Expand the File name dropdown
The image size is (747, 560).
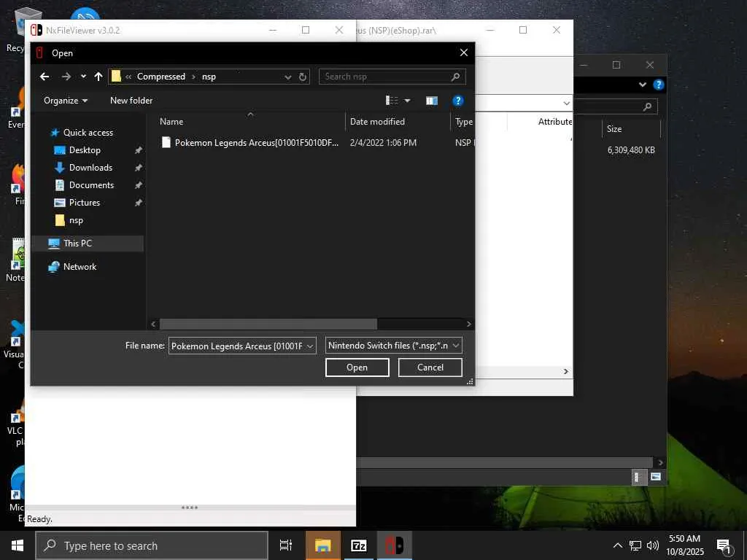tap(309, 346)
